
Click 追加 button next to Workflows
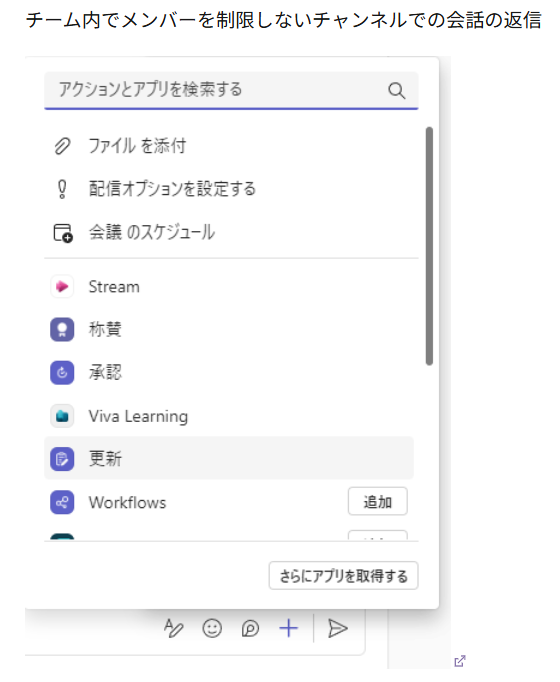click(x=377, y=501)
